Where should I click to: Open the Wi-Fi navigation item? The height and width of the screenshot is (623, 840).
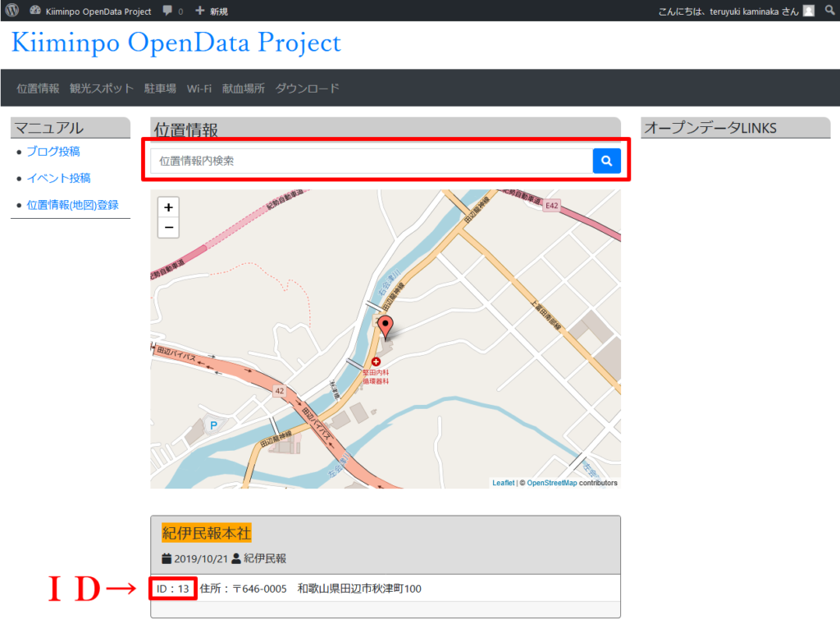point(199,89)
